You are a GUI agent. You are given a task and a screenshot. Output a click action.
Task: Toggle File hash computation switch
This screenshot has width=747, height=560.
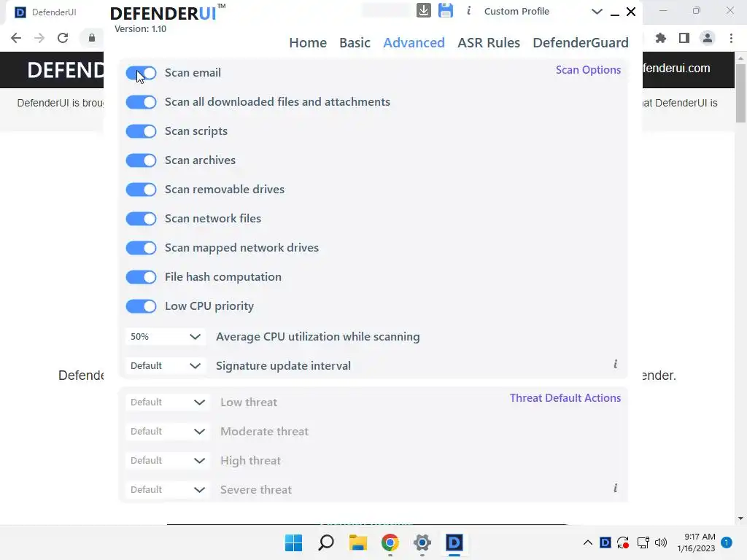coord(141,277)
